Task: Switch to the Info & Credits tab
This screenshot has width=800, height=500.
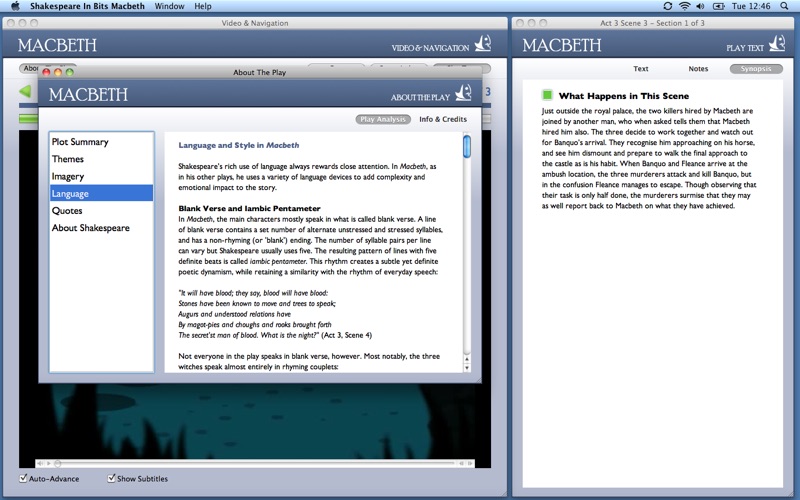Action: (443, 119)
